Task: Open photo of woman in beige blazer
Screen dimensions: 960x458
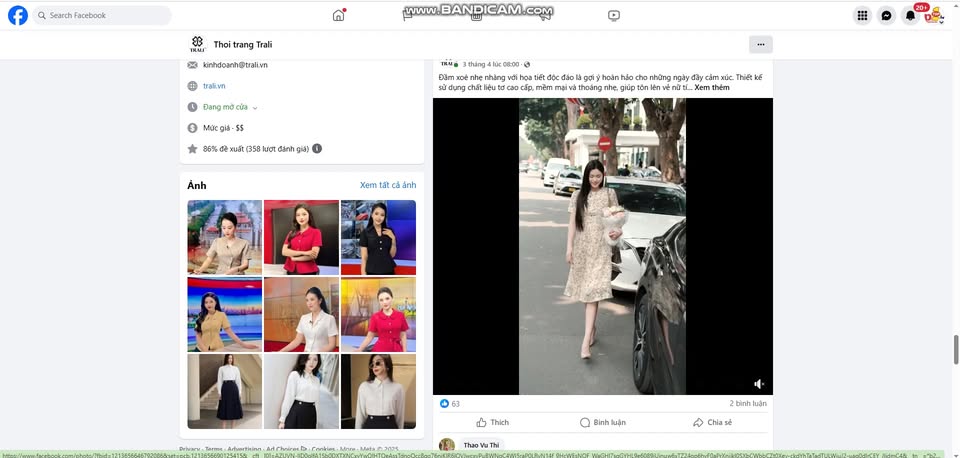Action: click(225, 238)
